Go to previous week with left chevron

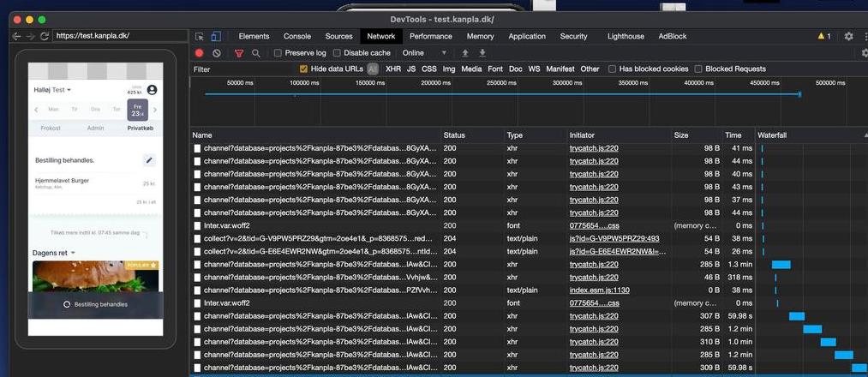tap(36, 110)
